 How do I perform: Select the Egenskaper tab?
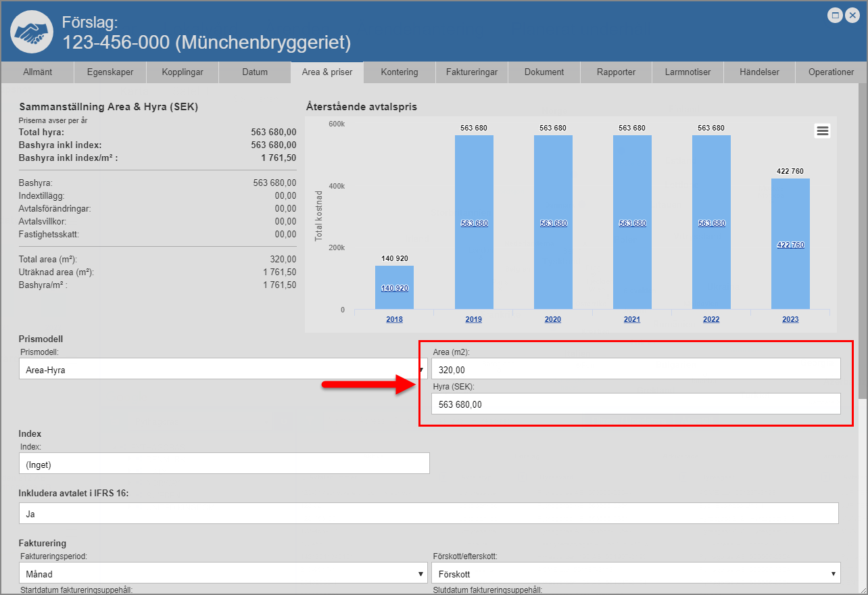pos(109,72)
